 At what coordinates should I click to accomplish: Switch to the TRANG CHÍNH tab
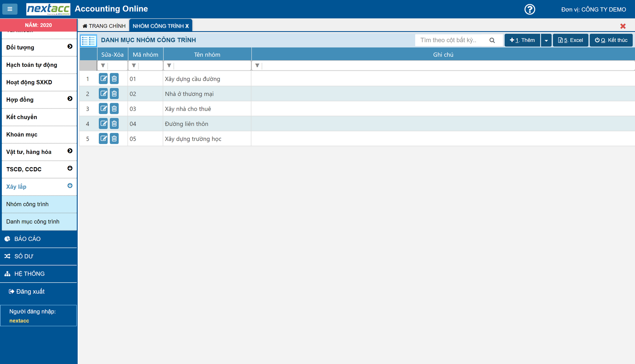104,26
